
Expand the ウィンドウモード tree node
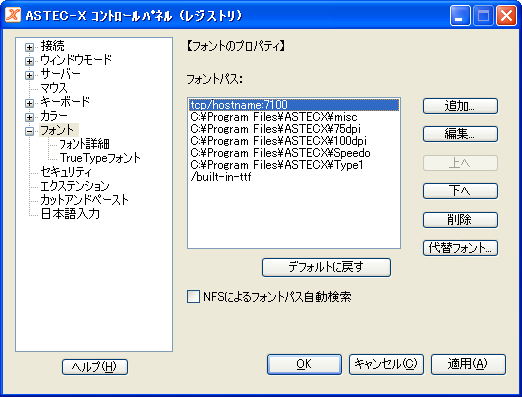point(29,61)
